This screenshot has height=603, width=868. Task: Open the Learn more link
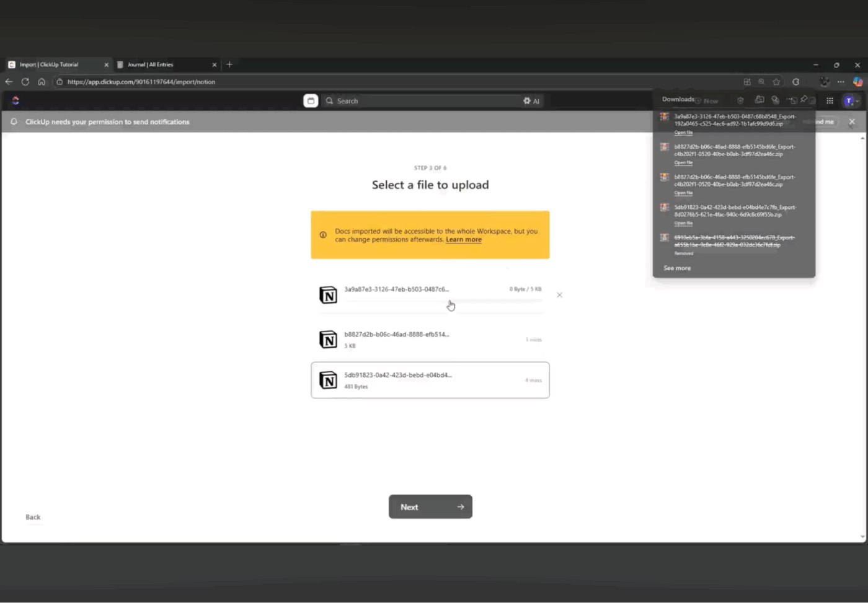[x=464, y=239]
